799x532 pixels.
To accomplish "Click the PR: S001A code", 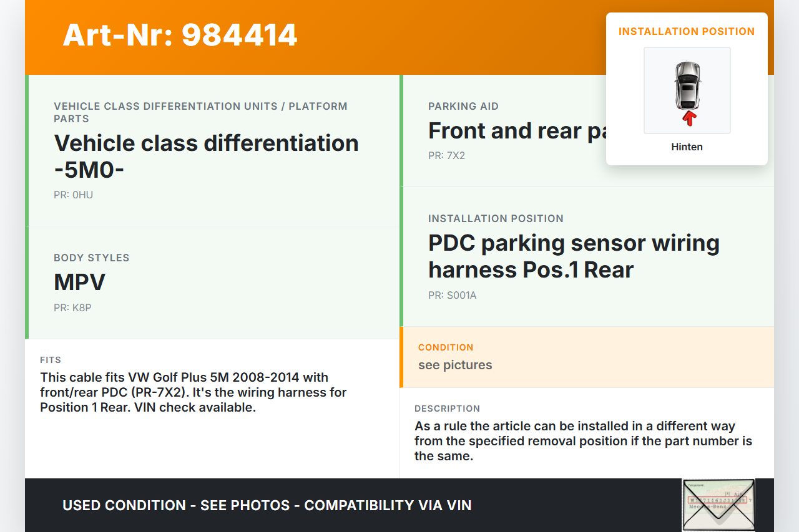I will click(x=452, y=296).
